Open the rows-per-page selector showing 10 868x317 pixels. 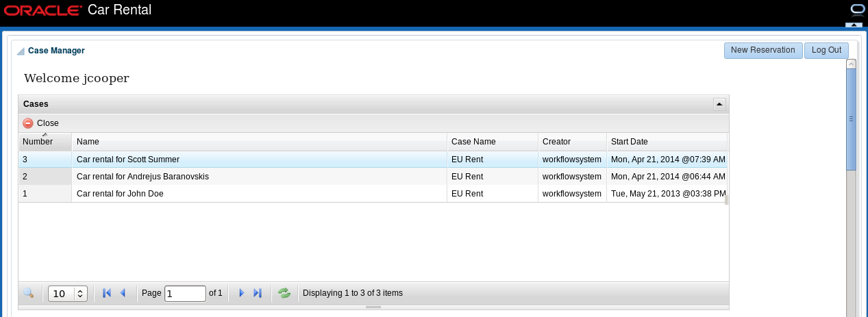tap(68, 294)
